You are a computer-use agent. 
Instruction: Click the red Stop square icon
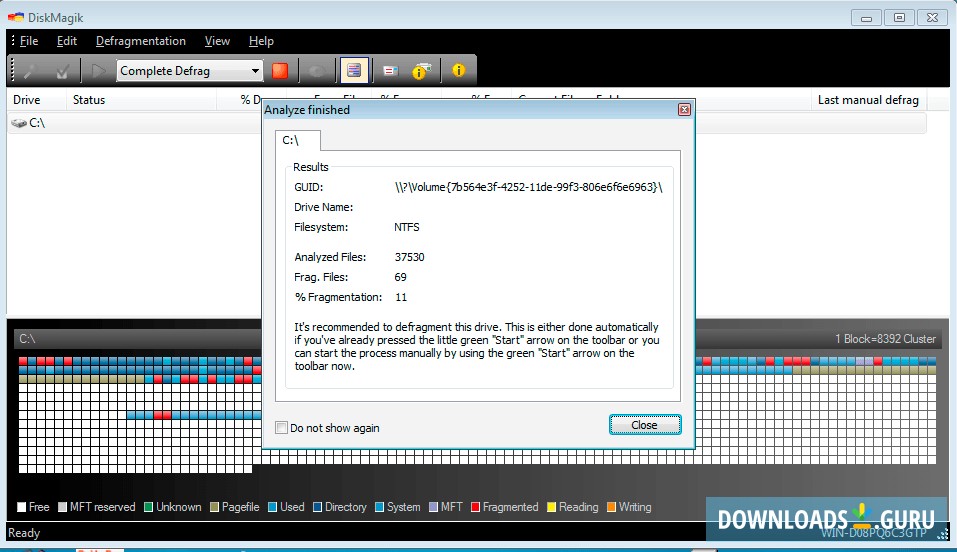pyautogui.click(x=280, y=71)
